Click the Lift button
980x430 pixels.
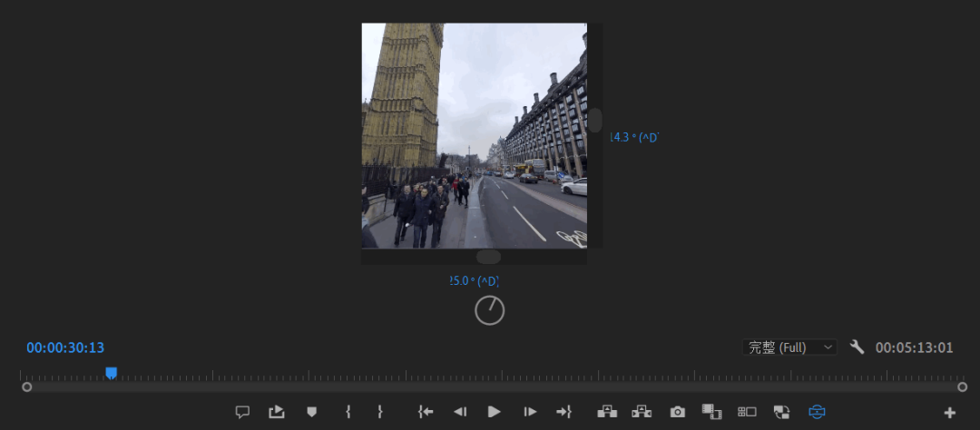coord(607,412)
